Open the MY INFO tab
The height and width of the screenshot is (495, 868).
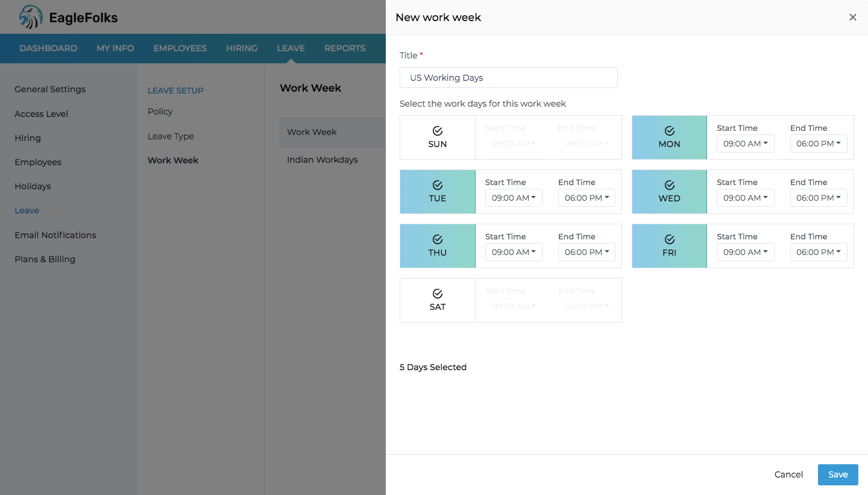pos(115,48)
